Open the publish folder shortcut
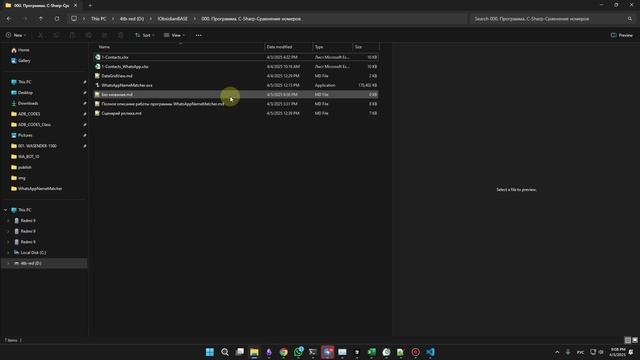The image size is (640, 360). tap(24, 167)
